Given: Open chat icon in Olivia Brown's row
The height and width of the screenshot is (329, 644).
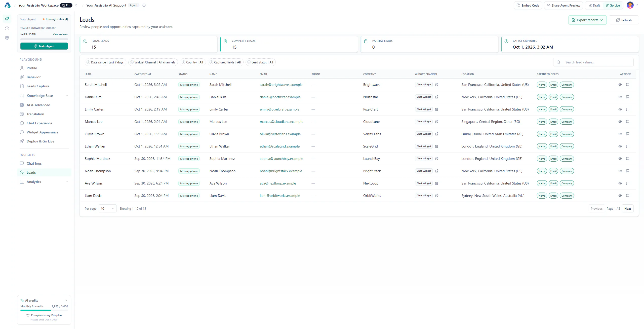Looking at the screenshot, I should click(628, 134).
